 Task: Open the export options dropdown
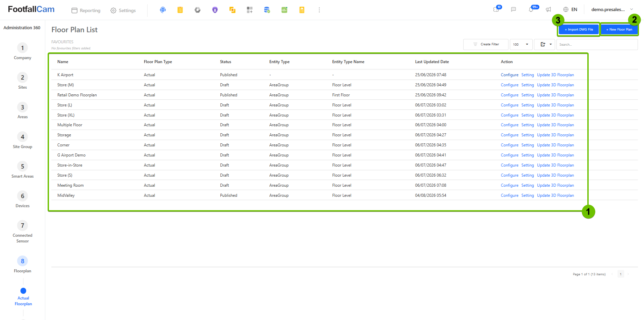point(545,44)
